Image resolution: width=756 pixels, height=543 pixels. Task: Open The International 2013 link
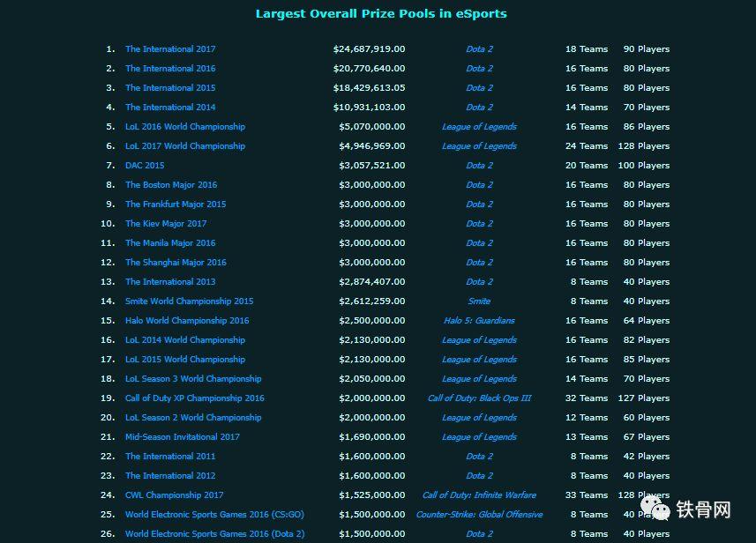click(x=170, y=282)
